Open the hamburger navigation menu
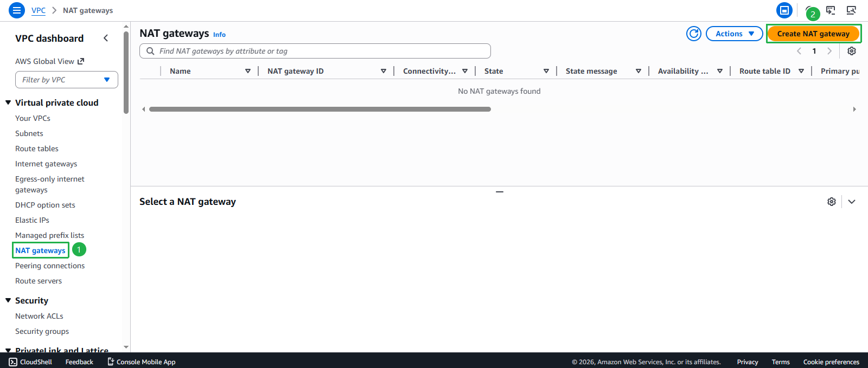Image resolution: width=868 pixels, height=368 pixels. [17, 10]
